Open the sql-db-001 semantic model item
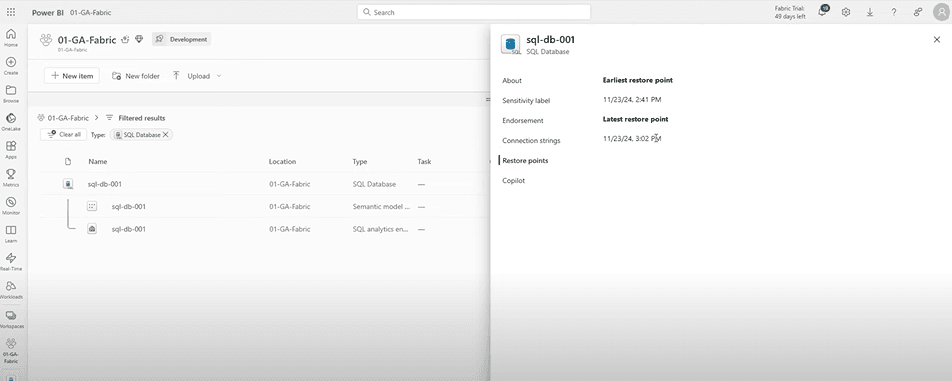Screen dimensions: 952x381 129,206
